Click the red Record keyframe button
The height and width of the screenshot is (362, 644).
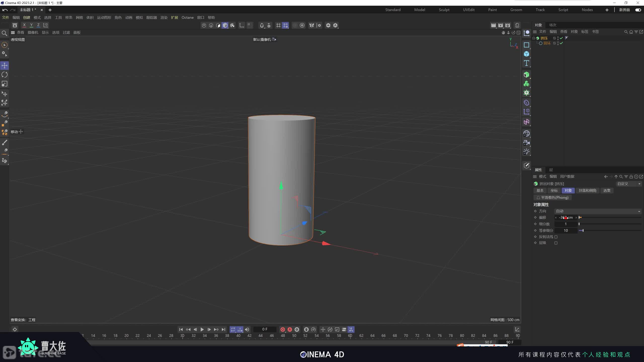click(283, 329)
